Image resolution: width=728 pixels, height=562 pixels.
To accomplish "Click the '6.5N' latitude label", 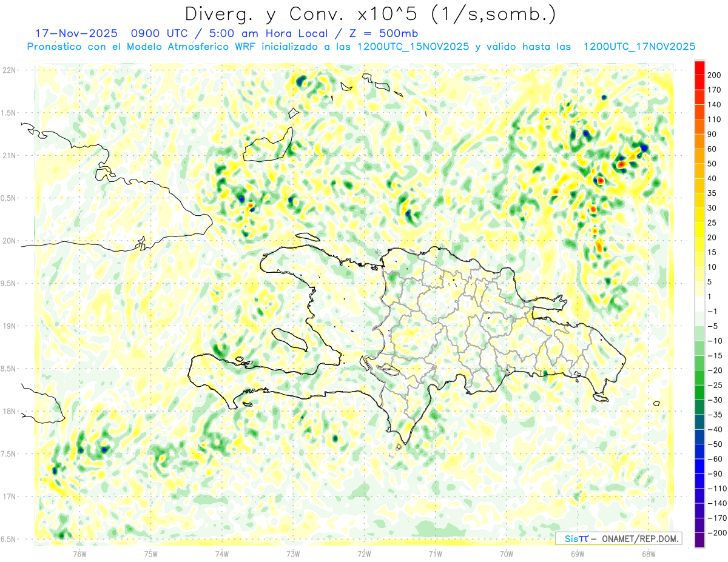I will (8, 539).
